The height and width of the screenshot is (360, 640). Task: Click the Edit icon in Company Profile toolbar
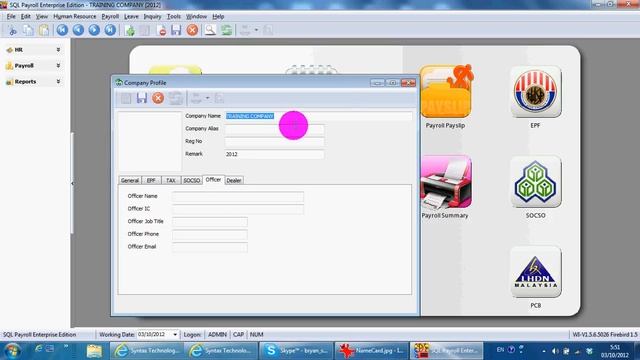click(126, 98)
